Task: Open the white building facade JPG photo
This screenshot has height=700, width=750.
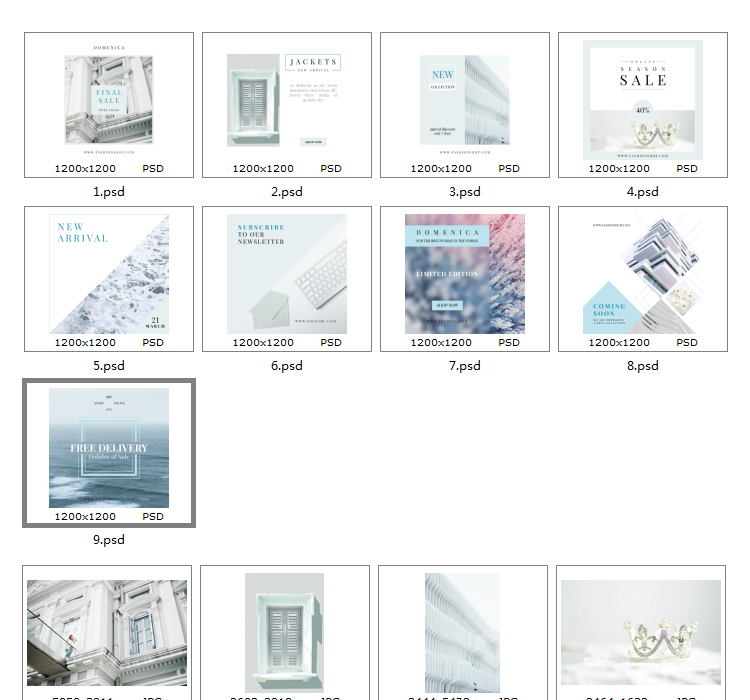Action: click(x=462, y=632)
